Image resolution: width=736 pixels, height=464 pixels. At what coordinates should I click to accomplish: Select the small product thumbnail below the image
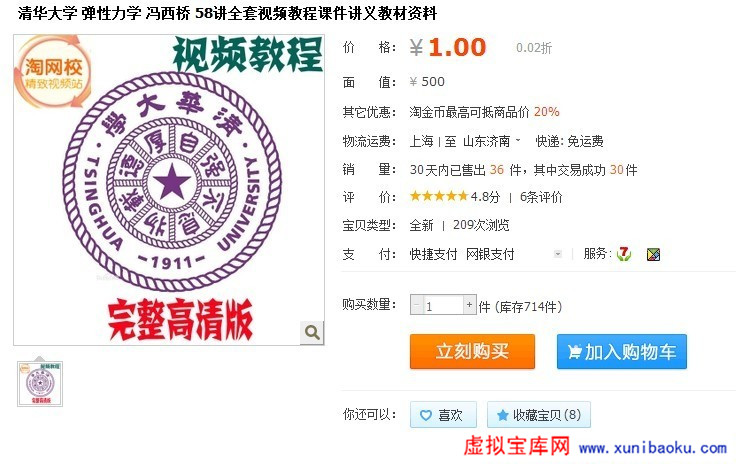[40, 384]
